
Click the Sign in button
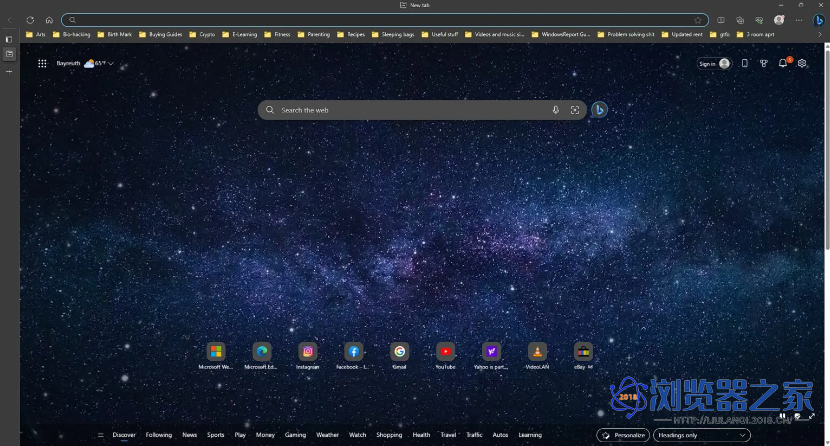coord(714,63)
